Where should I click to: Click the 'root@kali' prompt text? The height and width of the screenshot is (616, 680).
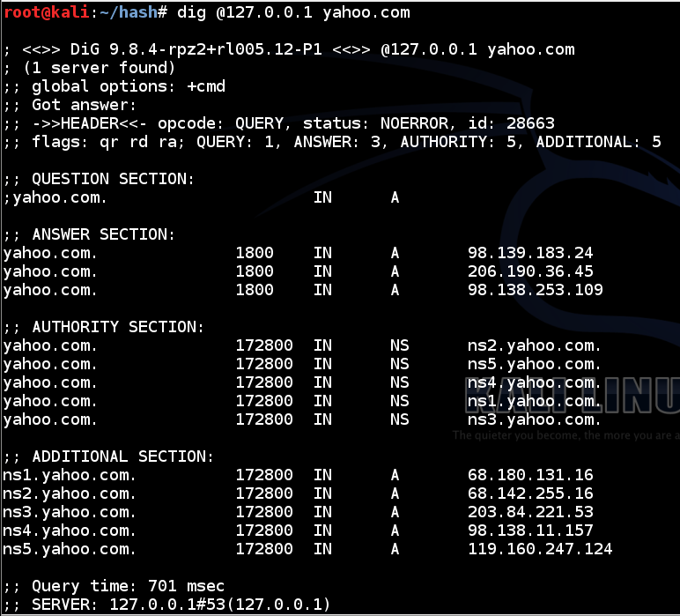(47, 12)
